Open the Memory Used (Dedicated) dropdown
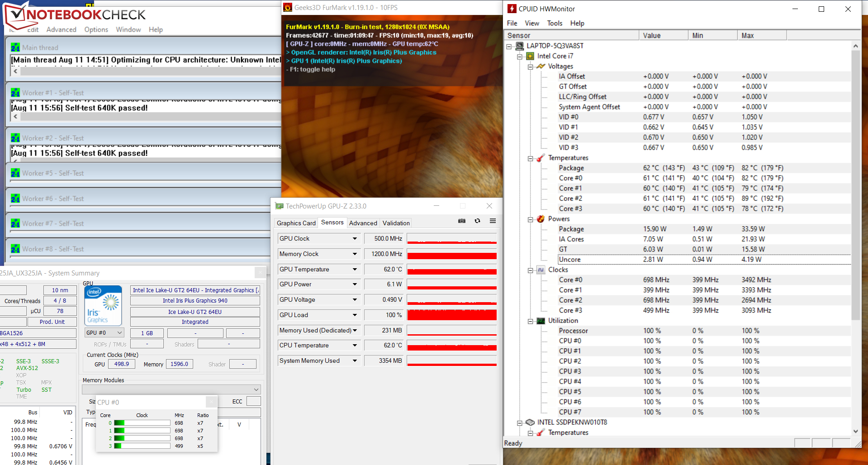 (x=355, y=330)
